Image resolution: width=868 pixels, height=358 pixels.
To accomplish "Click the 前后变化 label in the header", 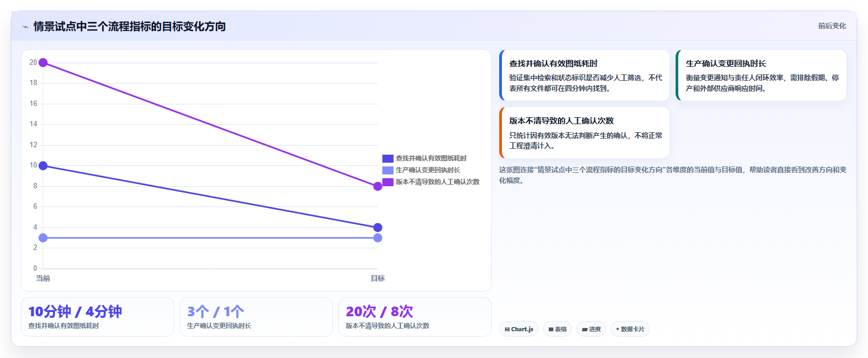I will click(832, 26).
